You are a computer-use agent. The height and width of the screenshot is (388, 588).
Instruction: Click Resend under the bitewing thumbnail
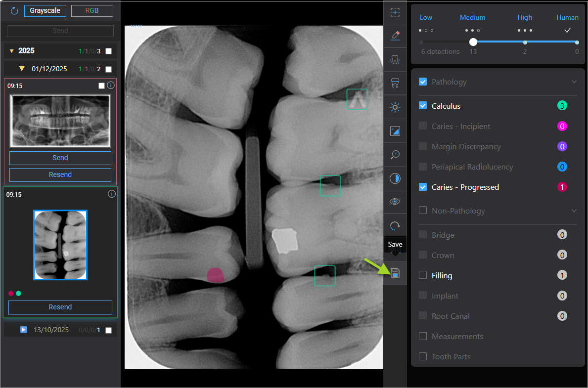[60, 307]
